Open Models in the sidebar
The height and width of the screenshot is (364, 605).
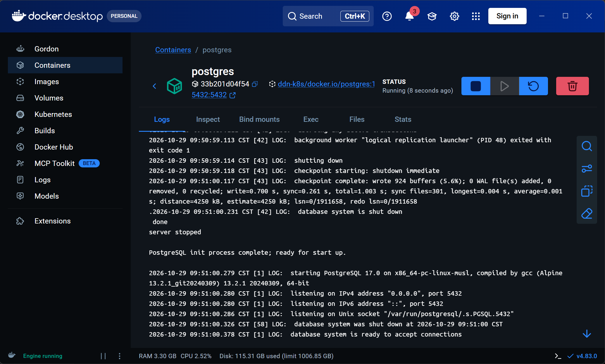65,196
